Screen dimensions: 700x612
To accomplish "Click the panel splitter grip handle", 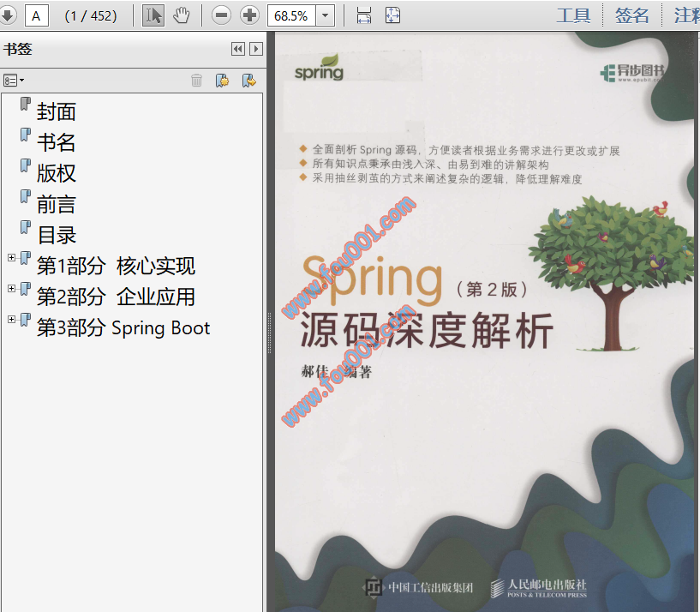I will click(269, 333).
